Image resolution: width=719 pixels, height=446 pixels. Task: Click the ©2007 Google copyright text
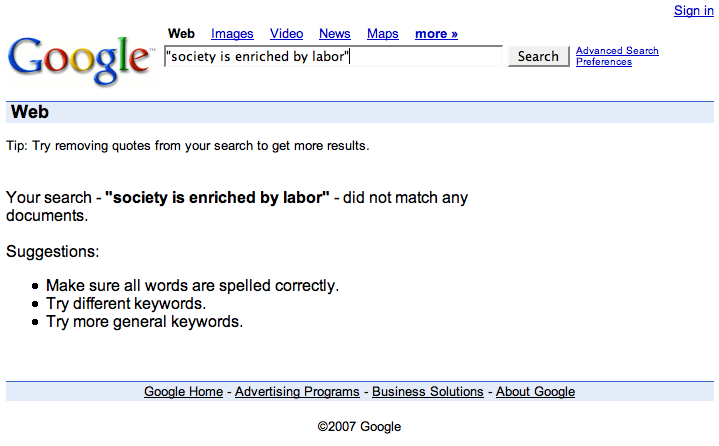coord(359,426)
